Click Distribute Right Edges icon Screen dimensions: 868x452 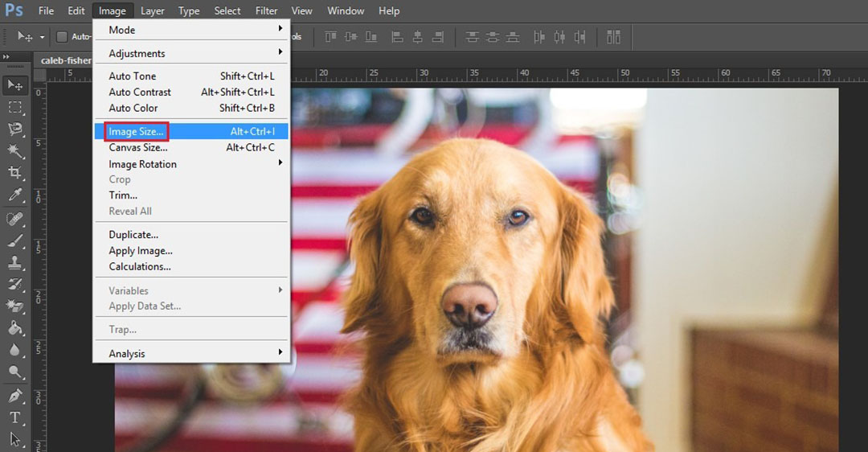(579, 37)
